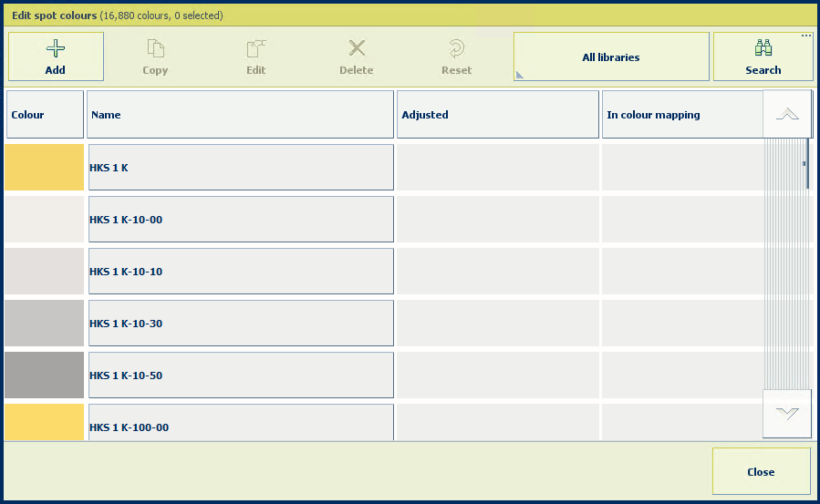Select the HKS 1 K-10-30 entry
The height and width of the screenshot is (504, 820).
(241, 324)
